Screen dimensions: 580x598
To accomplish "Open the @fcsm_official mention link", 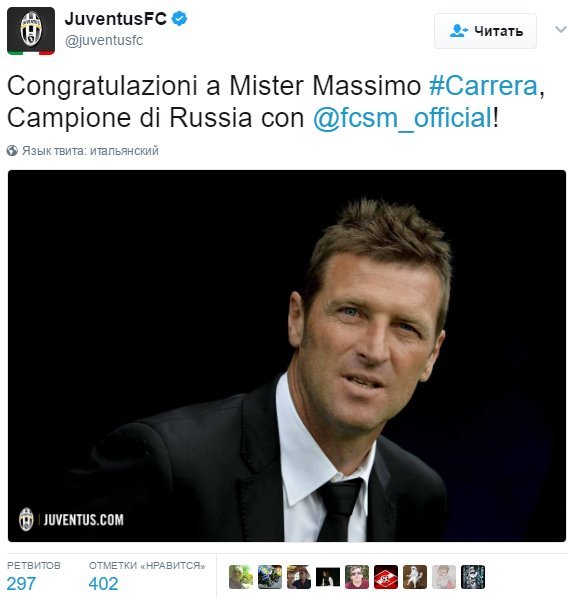I will (x=403, y=117).
